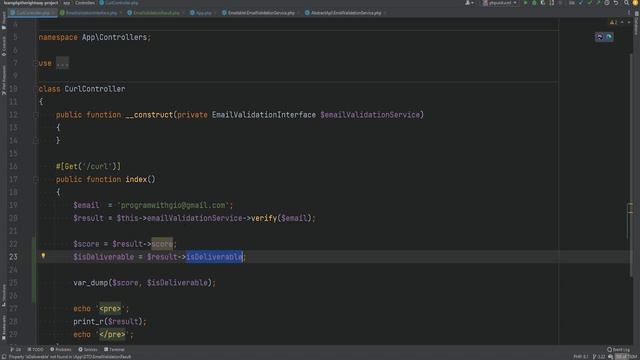Switch to the CurlController.php tab

33,13
